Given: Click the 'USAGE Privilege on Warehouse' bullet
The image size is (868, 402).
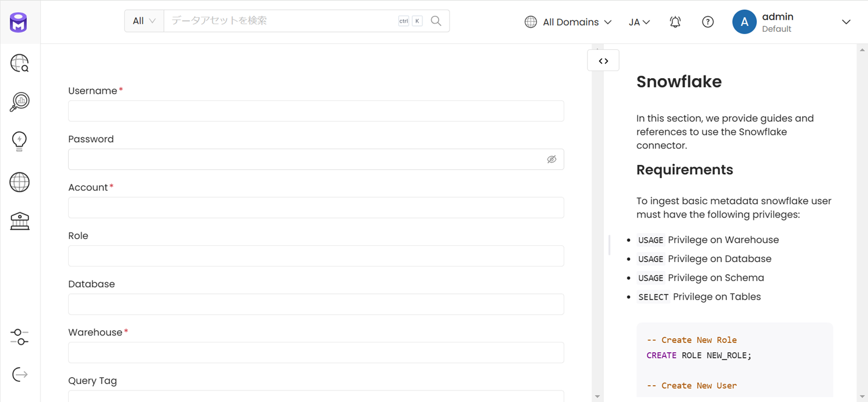Looking at the screenshot, I should pos(708,239).
